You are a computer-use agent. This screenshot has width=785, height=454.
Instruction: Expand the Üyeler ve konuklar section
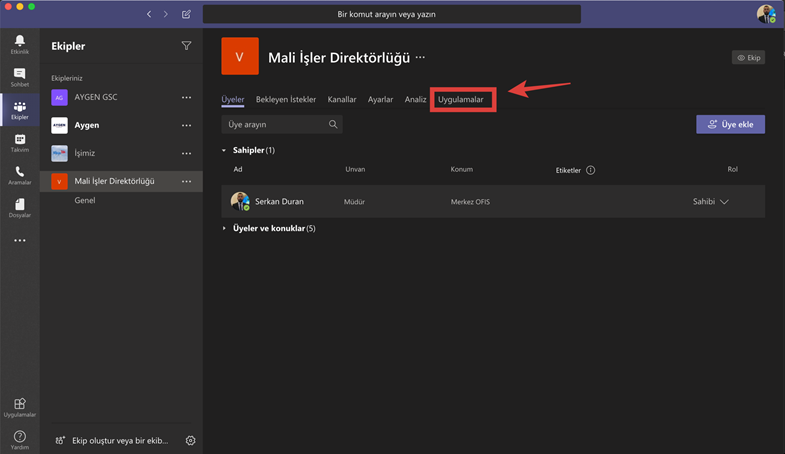224,228
